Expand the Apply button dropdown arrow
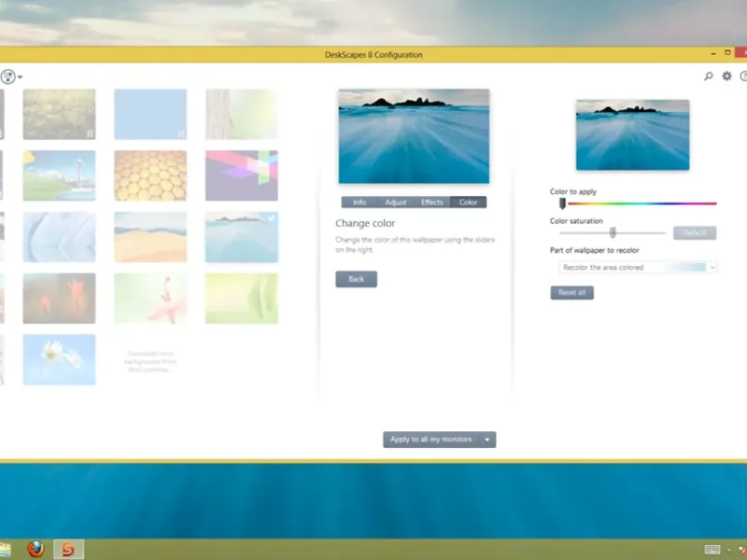The width and height of the screenshot is (747, 560). point(487,440)
